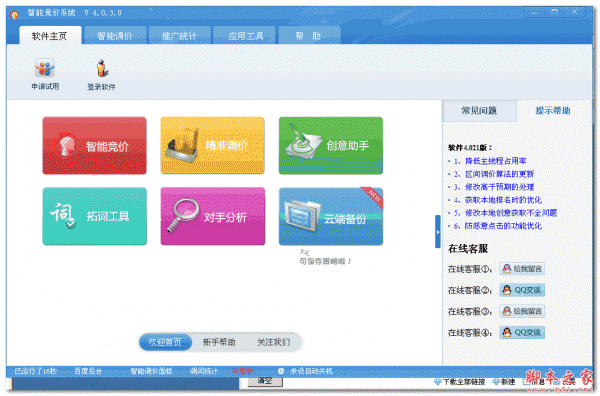Select the 新手帮助 pill option

[x=219, y=342]
